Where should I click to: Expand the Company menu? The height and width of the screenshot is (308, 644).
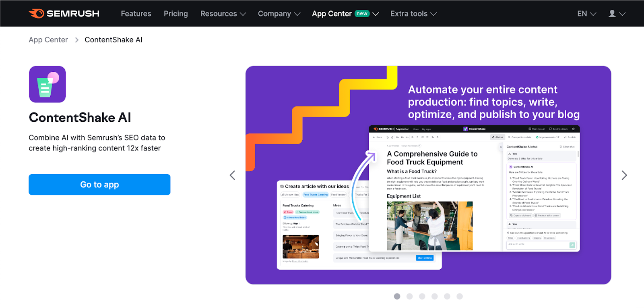tap(279, 14)
